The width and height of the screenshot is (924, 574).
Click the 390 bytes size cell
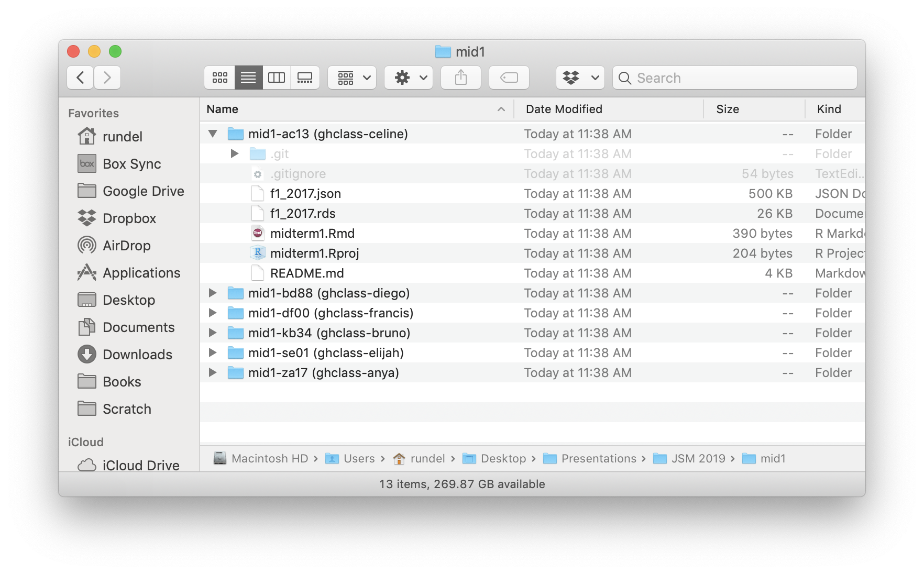(763, 233)
